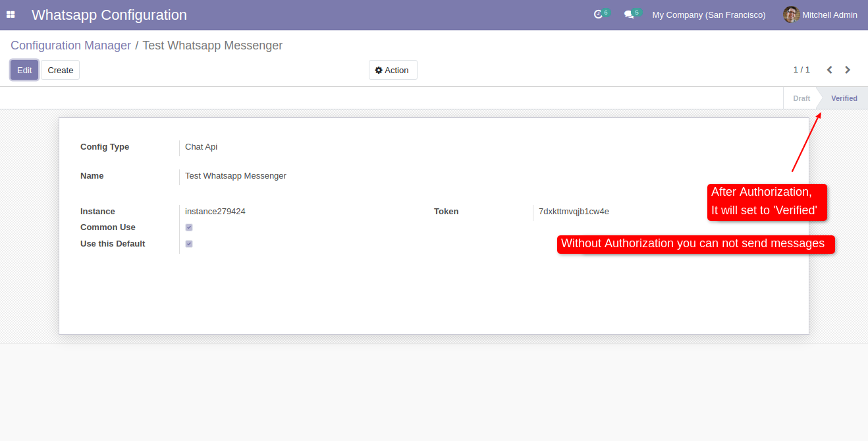Image resolution: width=868 pixels, height=441 pixels.
Task: Open the conversations chat bubble icon
Action: click(629, 15)
